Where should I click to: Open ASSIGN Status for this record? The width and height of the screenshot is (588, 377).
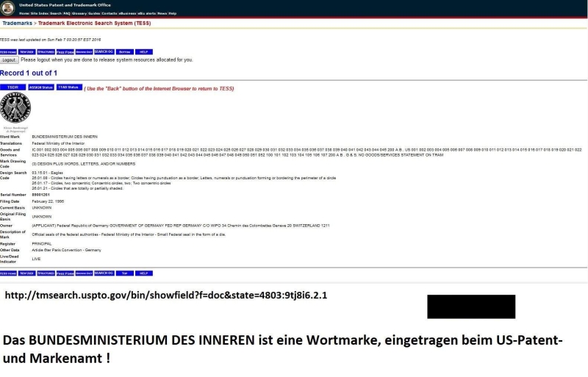pyautogui.click(x=40, y=87)
